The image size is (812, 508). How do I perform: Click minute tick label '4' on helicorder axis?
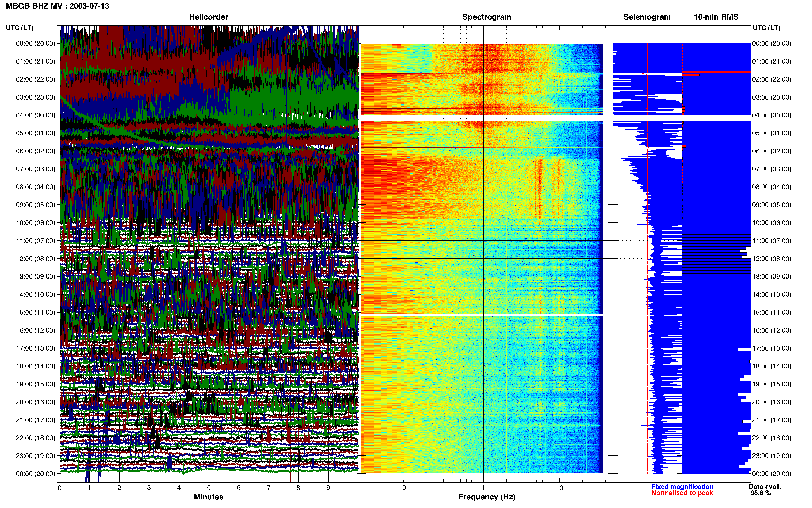[179, 488]
